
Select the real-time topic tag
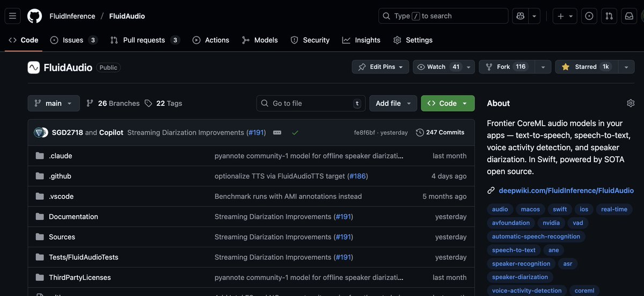pyautogui.click(x=614, y=210)
